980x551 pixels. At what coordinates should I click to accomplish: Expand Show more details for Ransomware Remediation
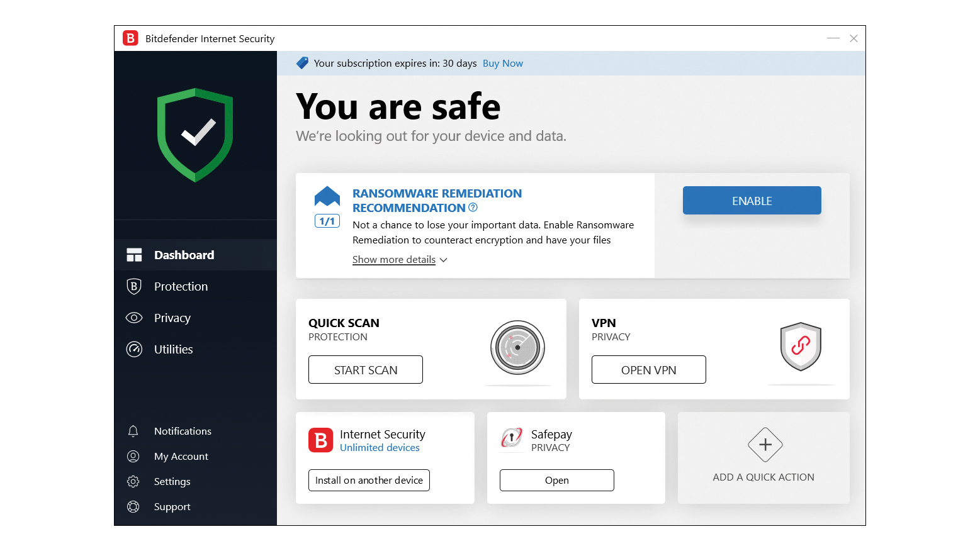394,259
